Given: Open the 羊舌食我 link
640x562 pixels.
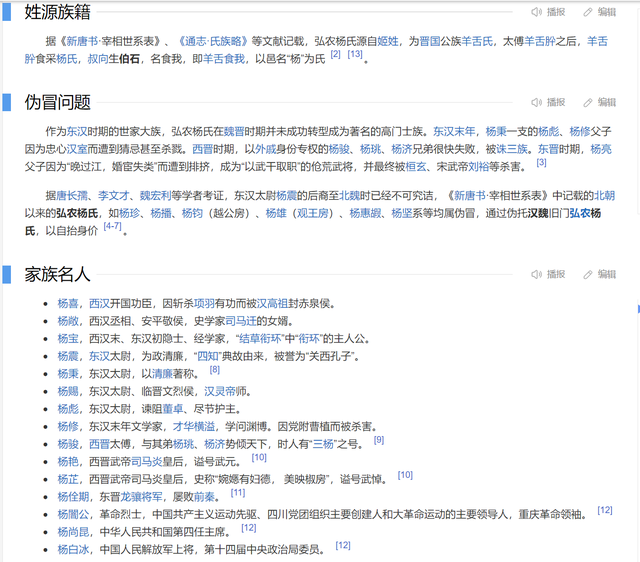Looking at the screenshot, I should pyautogui.click(x=224, y=59).
